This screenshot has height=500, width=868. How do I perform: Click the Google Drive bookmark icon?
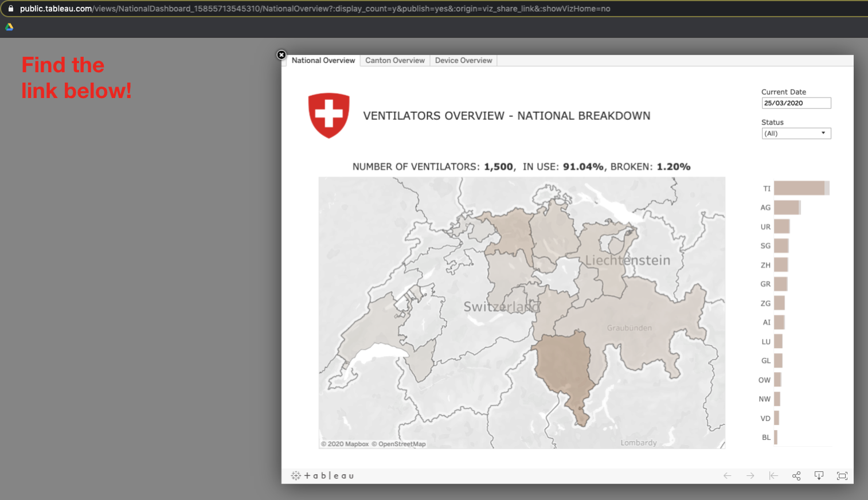[9, 27]
